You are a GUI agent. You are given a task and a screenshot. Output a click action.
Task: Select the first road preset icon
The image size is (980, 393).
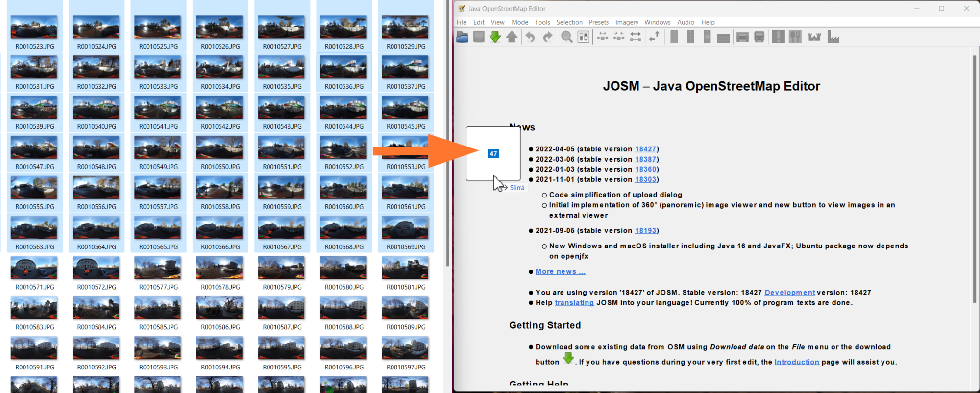pos(674,37)
